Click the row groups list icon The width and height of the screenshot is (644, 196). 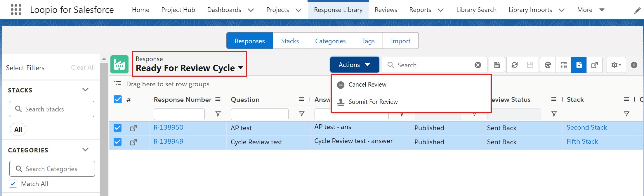coord(118,84)
